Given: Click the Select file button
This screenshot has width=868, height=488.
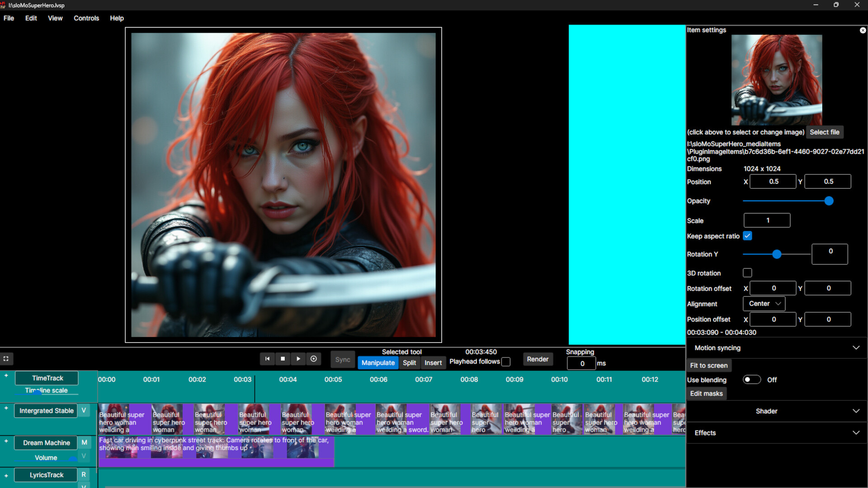Looking at the screenshot, I should point(825,132).
